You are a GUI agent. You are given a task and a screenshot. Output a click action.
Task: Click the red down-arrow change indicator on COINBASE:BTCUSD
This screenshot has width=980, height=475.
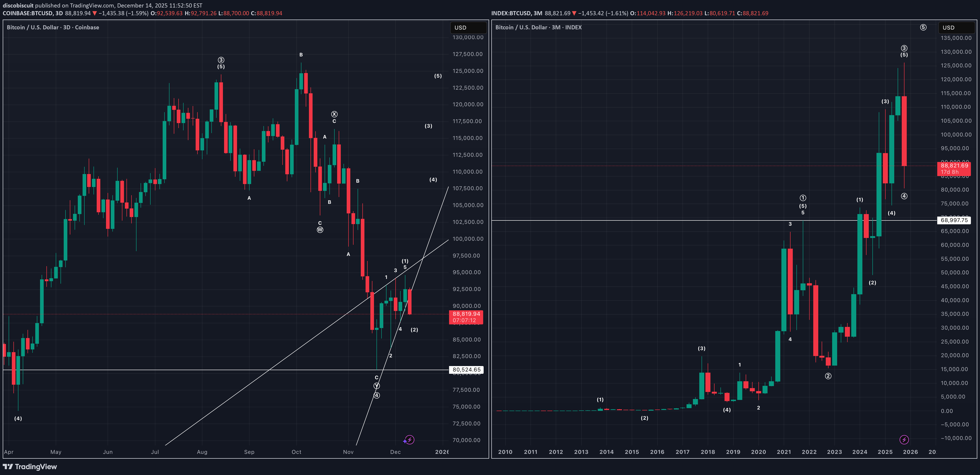pyautogui.click(x=94, y=13)
